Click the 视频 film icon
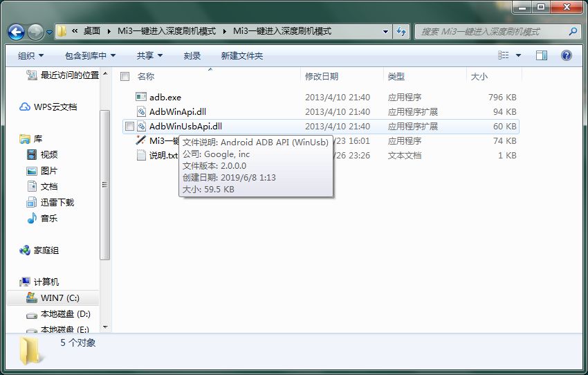588x375 pixels. tap(32, 154)
